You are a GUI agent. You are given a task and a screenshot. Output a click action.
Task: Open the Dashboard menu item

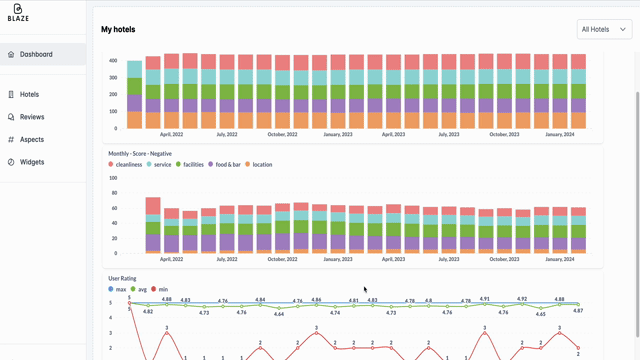[x=43, y=54]
